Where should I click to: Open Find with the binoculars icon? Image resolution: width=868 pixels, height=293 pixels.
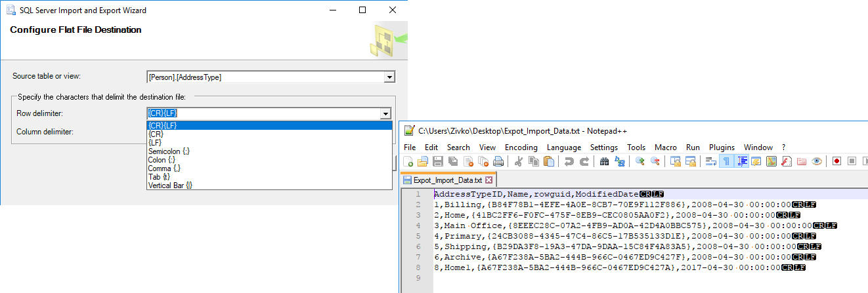[x=604, y=161]
